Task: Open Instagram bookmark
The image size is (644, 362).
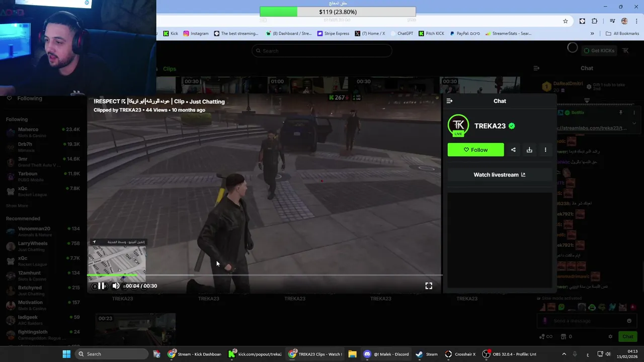Action: point(196,34)
